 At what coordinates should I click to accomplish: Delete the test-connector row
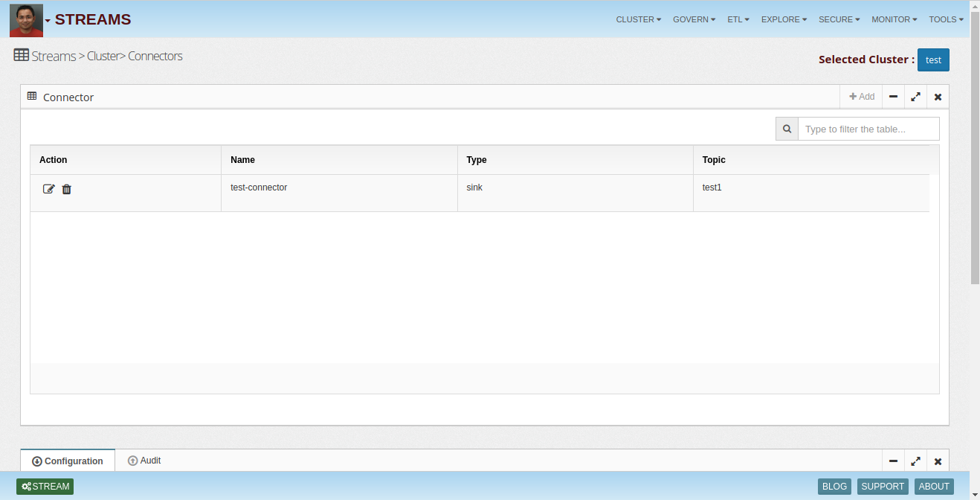click(67, 189)
